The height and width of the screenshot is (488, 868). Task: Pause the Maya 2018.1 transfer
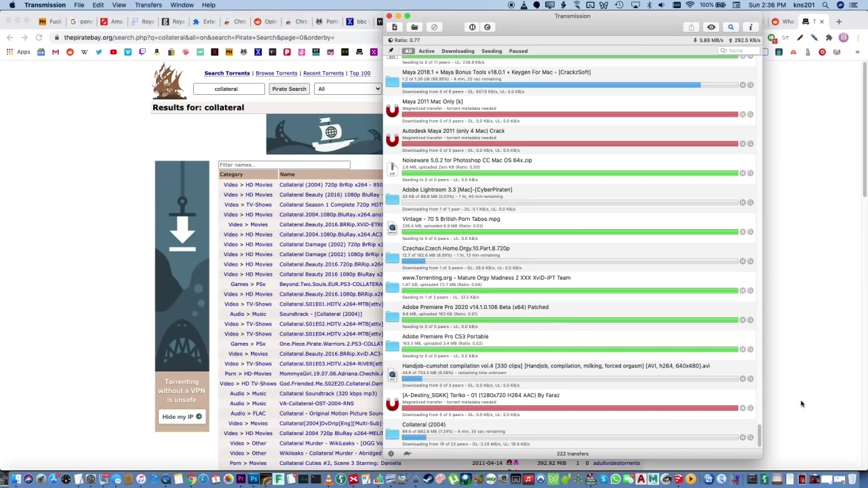(743, 85)
